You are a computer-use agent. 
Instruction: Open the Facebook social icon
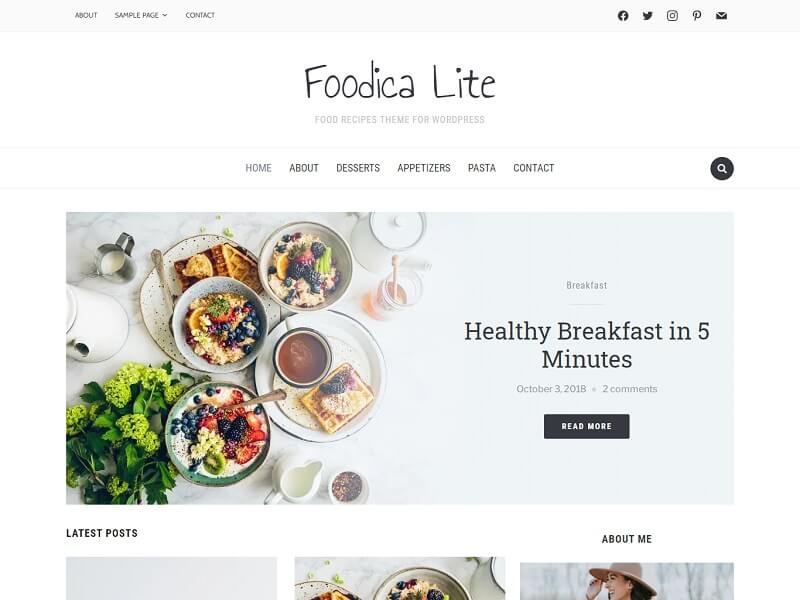[x=623, y=16]
